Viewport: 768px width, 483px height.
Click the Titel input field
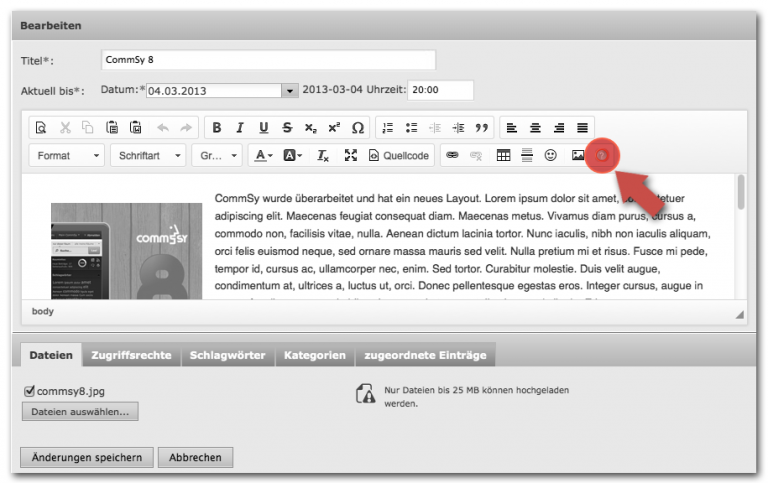268,60
